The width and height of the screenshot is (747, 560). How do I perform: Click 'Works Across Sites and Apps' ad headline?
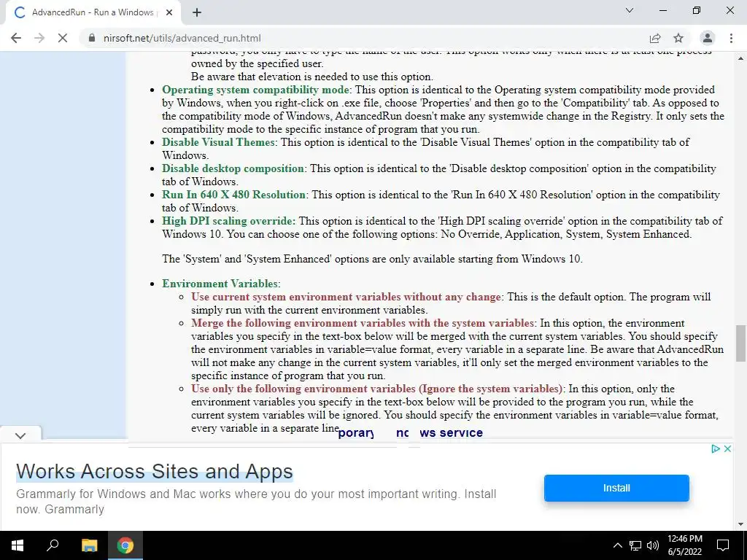(155, 472)
